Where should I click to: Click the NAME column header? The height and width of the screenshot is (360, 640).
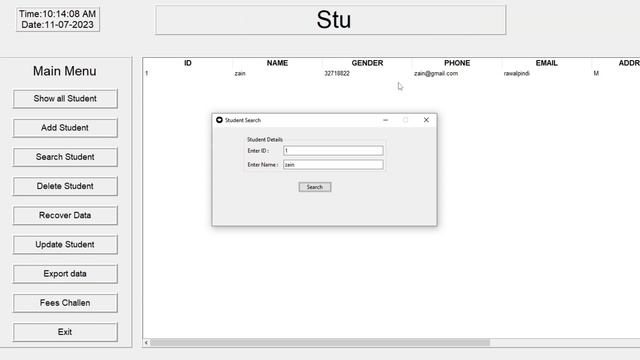(277, 63)
